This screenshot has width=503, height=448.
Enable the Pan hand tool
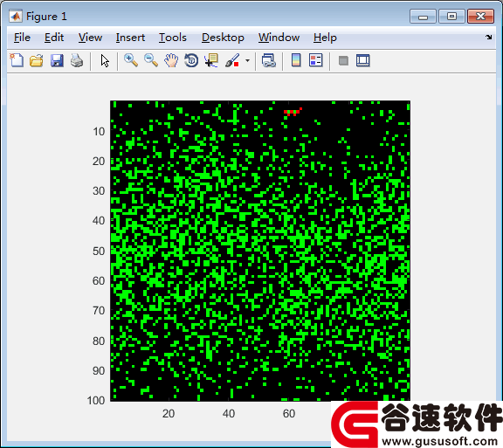[171, 60]
